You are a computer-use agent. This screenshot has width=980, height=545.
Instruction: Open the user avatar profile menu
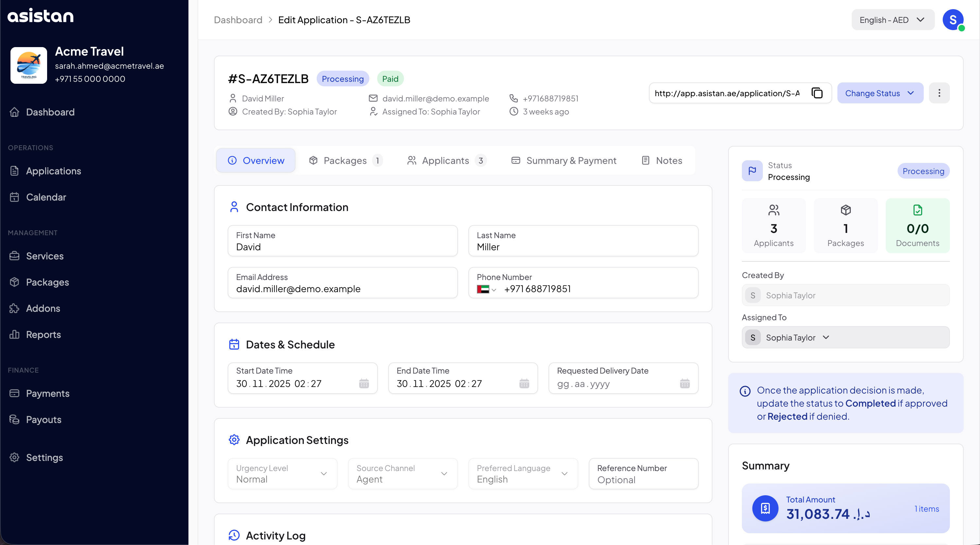pos(953,20)
